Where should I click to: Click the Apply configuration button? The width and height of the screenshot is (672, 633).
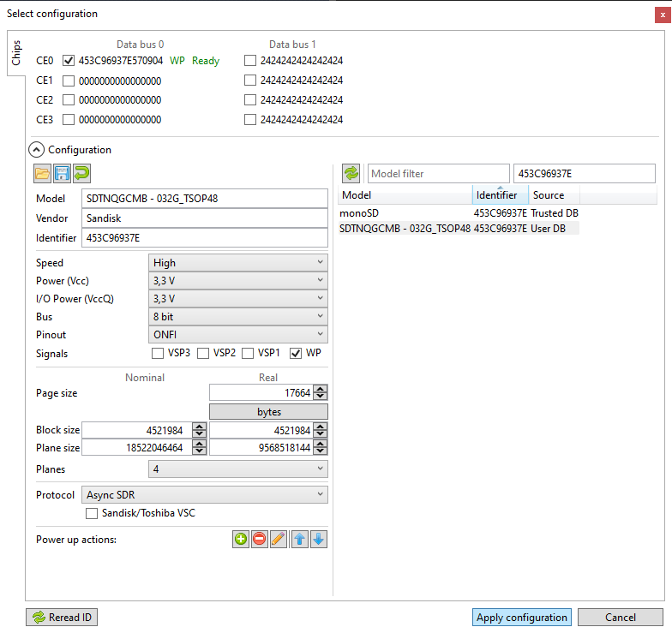tap(521, 618)
